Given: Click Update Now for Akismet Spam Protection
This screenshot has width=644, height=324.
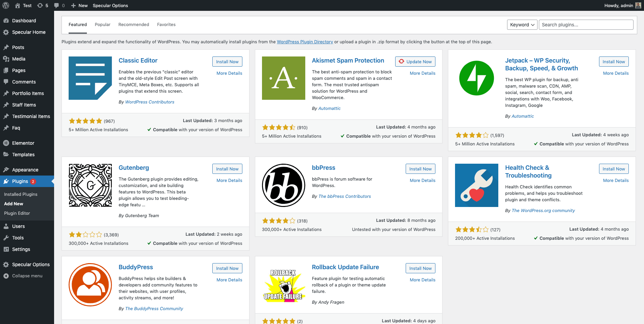Looking at the screenshot, I should coord(415,62).
